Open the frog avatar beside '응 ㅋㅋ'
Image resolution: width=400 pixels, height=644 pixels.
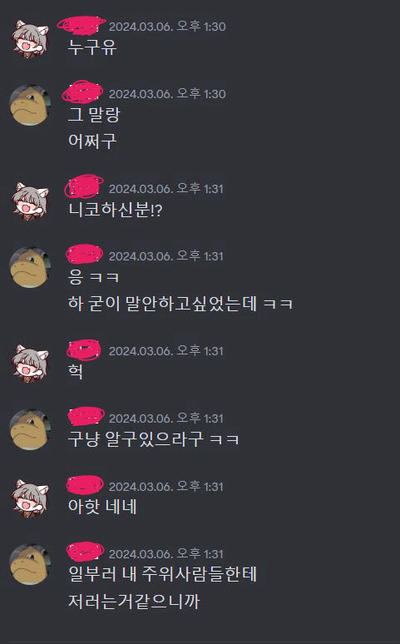(x=30, y=267)
